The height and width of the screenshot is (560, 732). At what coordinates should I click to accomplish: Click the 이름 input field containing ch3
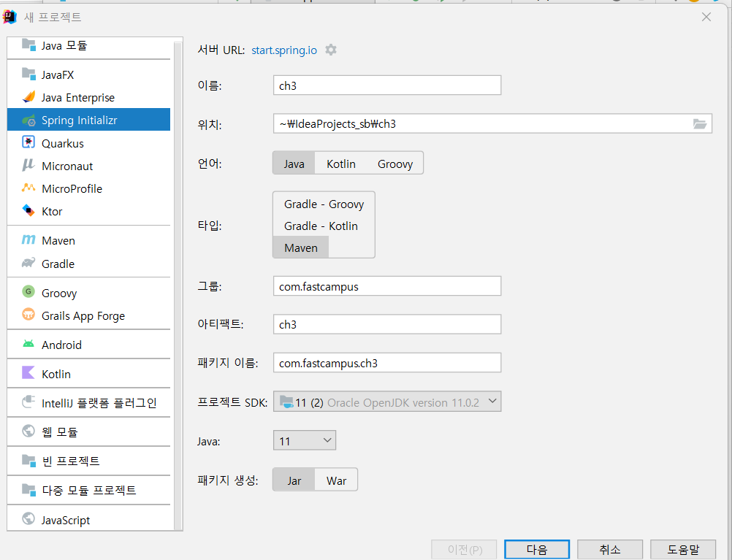(x=387, y=85)
